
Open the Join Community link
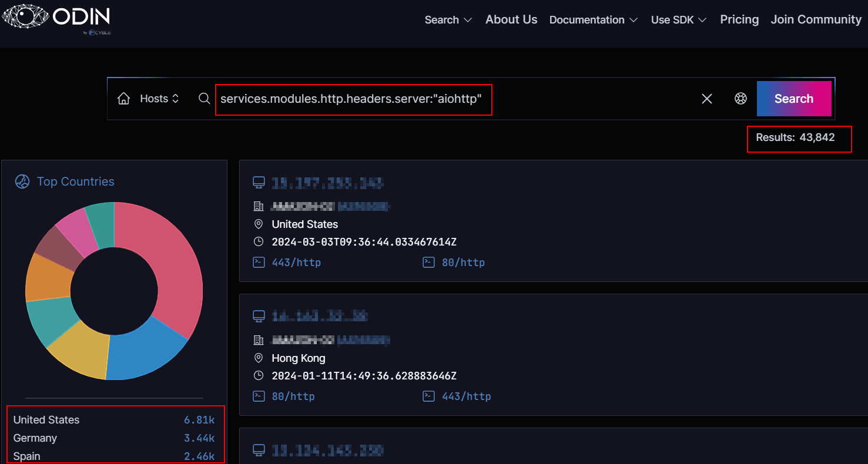(x=816, y=19)
